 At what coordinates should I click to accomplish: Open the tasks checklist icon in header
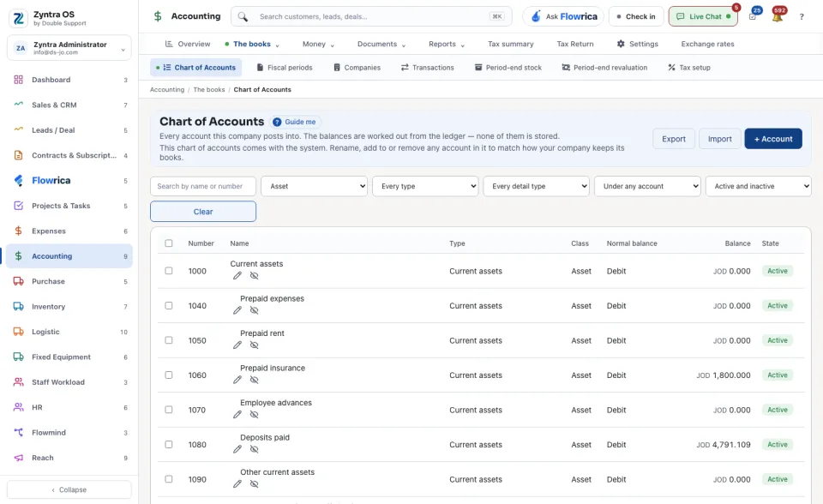point(753,17)
